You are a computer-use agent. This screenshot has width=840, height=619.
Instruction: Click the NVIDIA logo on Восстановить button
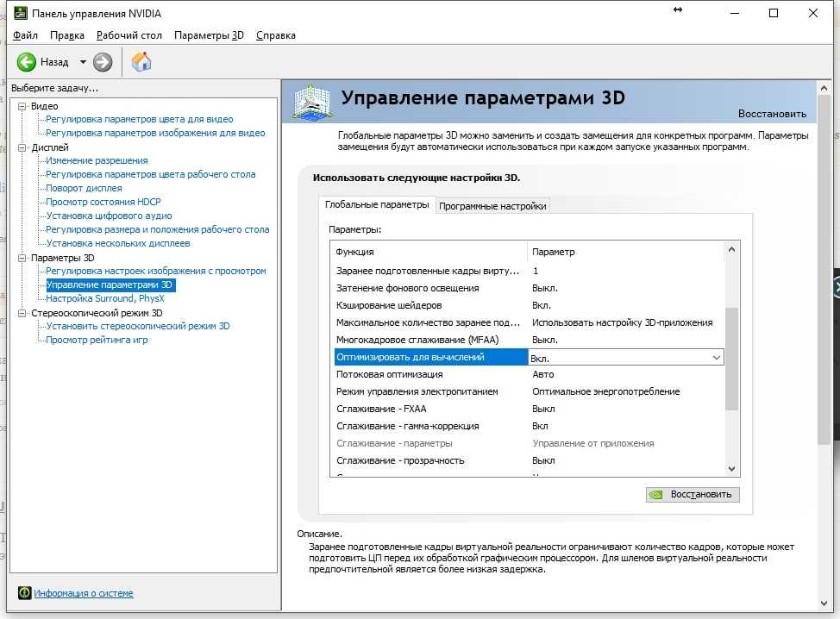pos(658,495)
